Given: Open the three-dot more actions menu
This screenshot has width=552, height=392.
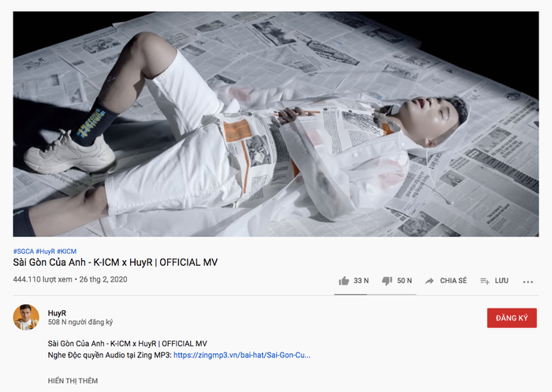Looking at the screenshot, I should 528,282.
